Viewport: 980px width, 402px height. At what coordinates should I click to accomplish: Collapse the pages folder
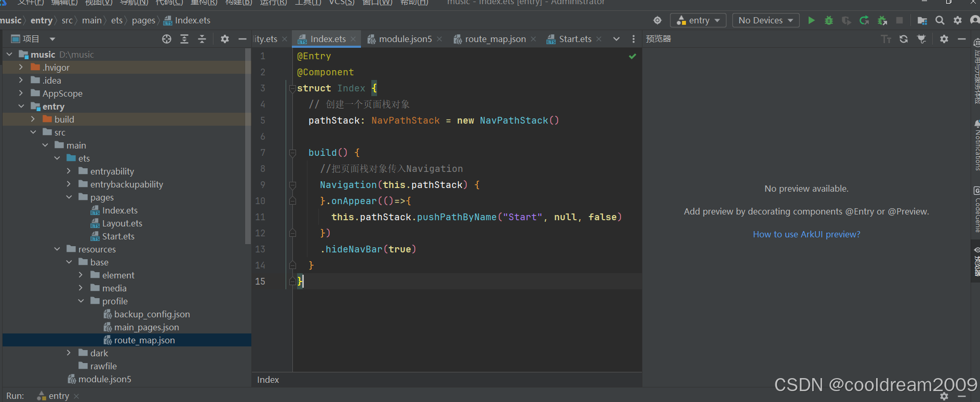pyautogui.click(x=69, y=197)
